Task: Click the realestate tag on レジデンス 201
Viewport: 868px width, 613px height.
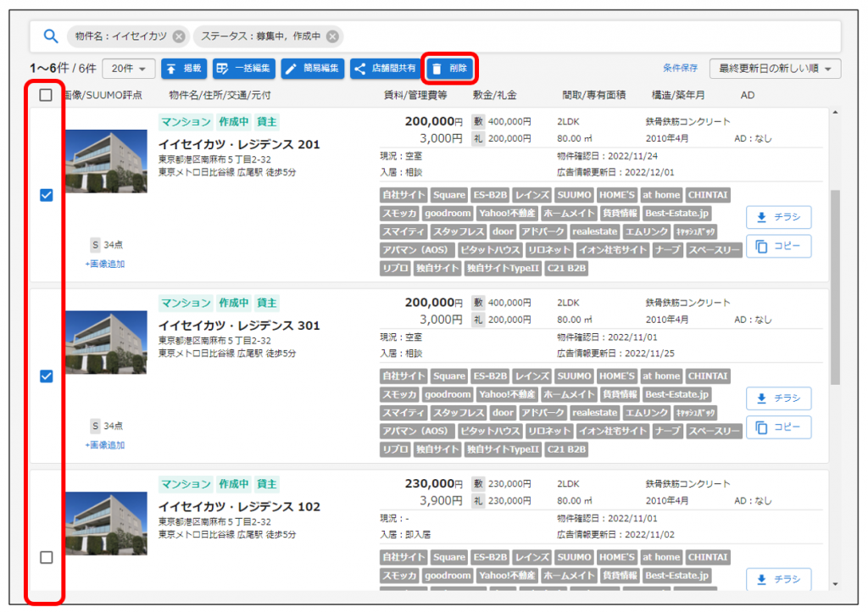Action: pos(594,231)
